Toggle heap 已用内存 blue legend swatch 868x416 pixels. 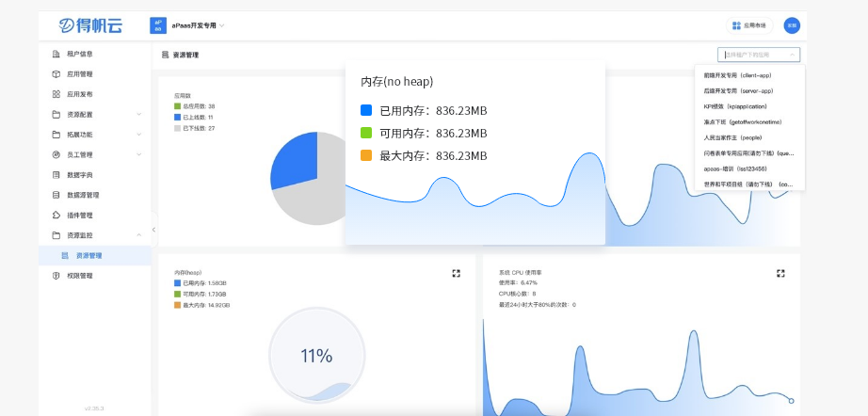click(177, 283)
